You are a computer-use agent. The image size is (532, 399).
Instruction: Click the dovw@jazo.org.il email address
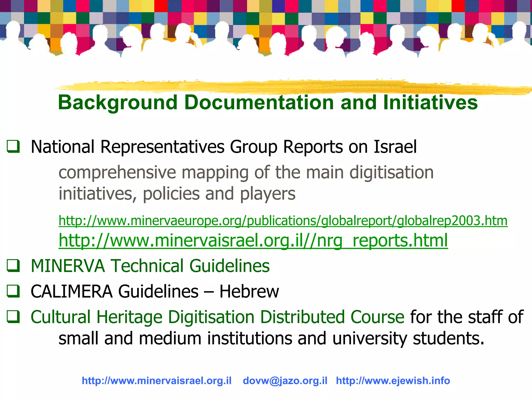tap(285, 381)
